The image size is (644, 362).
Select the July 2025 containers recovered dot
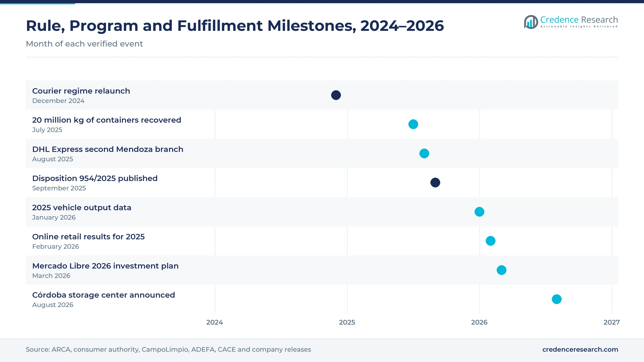(x=413, y=124)
